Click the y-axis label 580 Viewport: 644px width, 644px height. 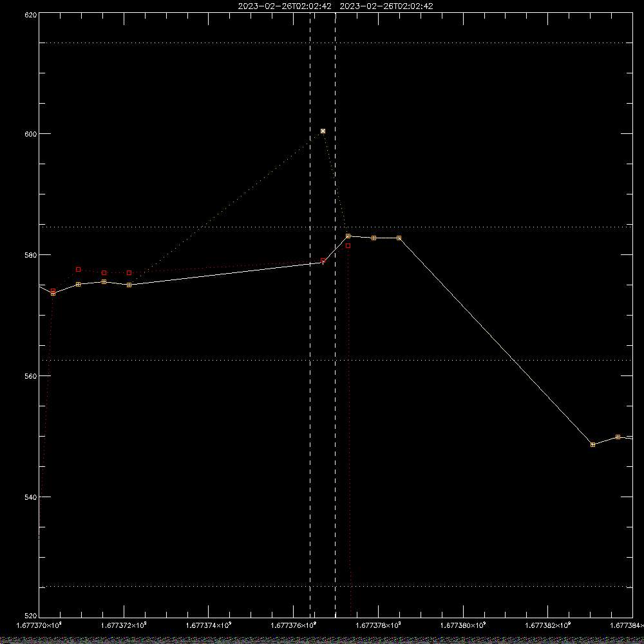(31, 254)
